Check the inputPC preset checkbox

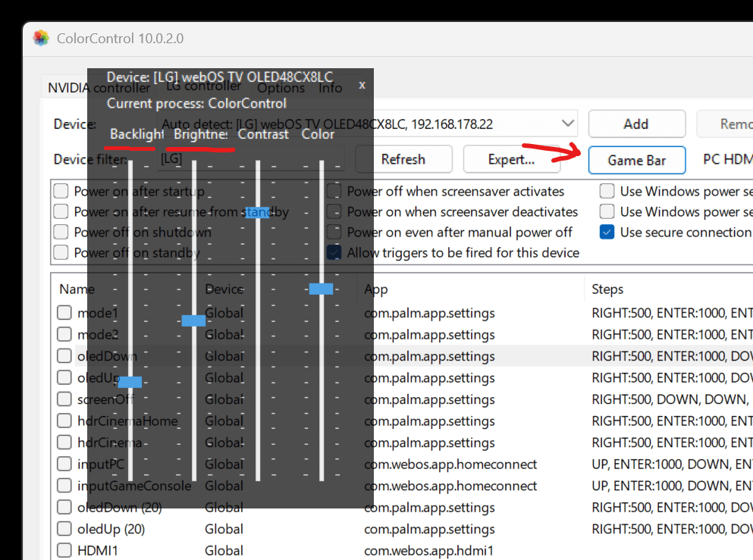coord(64,464)
